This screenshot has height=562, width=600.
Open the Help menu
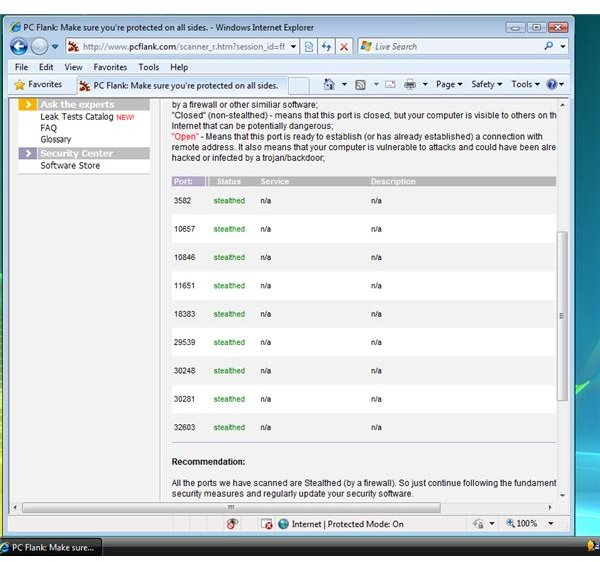(179, 67)
